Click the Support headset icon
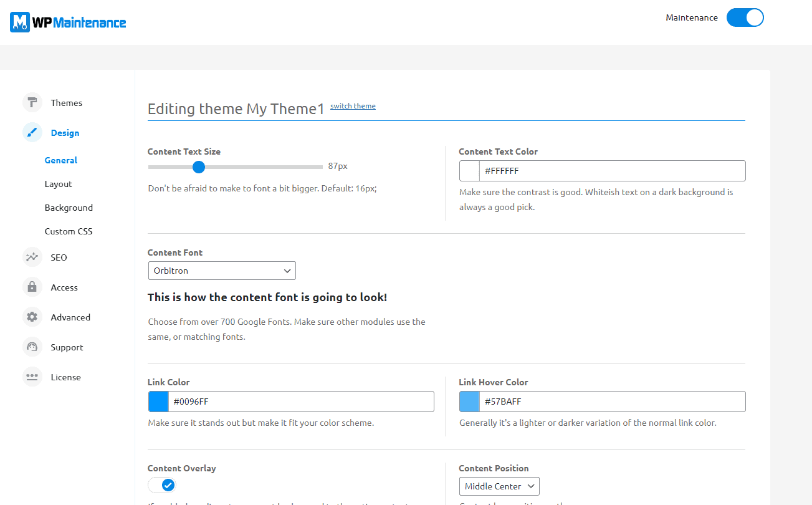Image resolution: width=812 pixels, height=505 pixels. [32, 347]
